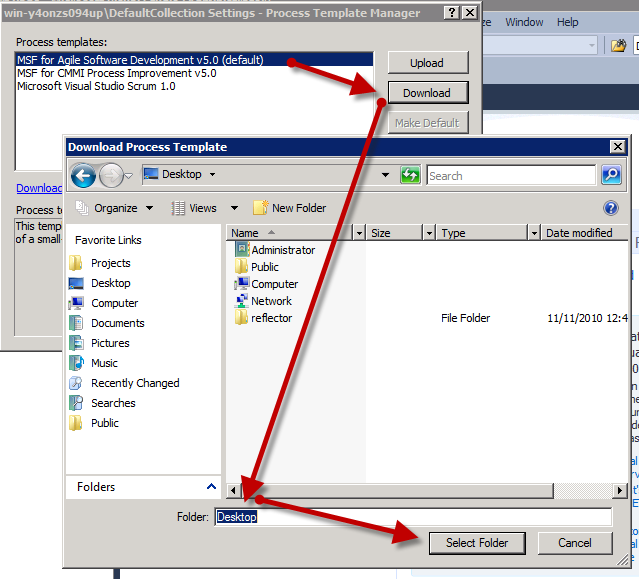Open the Window menu in Visual Studio
Screen dimensions: 639x579
(x=524, y=22)
